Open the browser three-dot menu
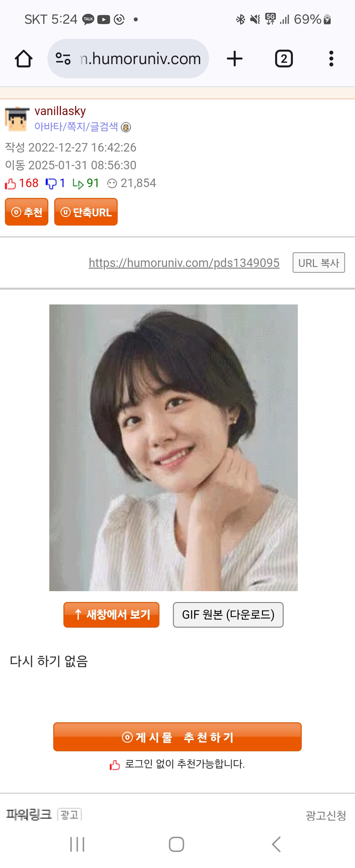The width and height of the screenshot is (355, 868). 331,59
